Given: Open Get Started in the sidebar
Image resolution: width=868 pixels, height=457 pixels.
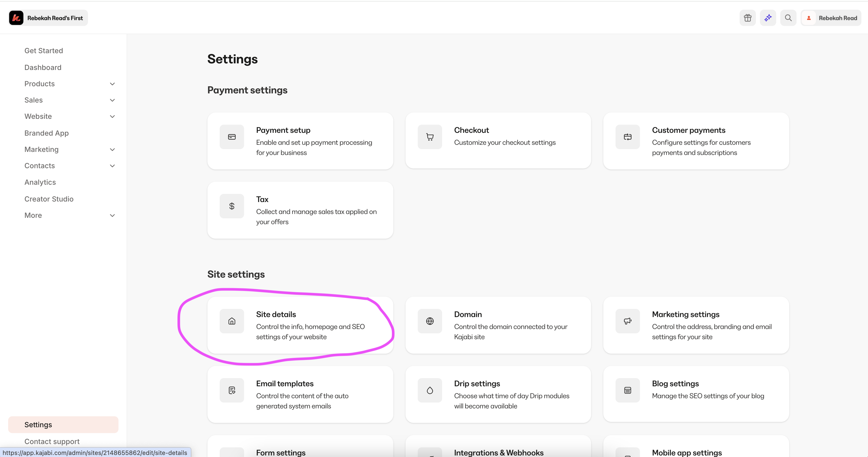Looking at the screenshot, I should coord(43,51).
